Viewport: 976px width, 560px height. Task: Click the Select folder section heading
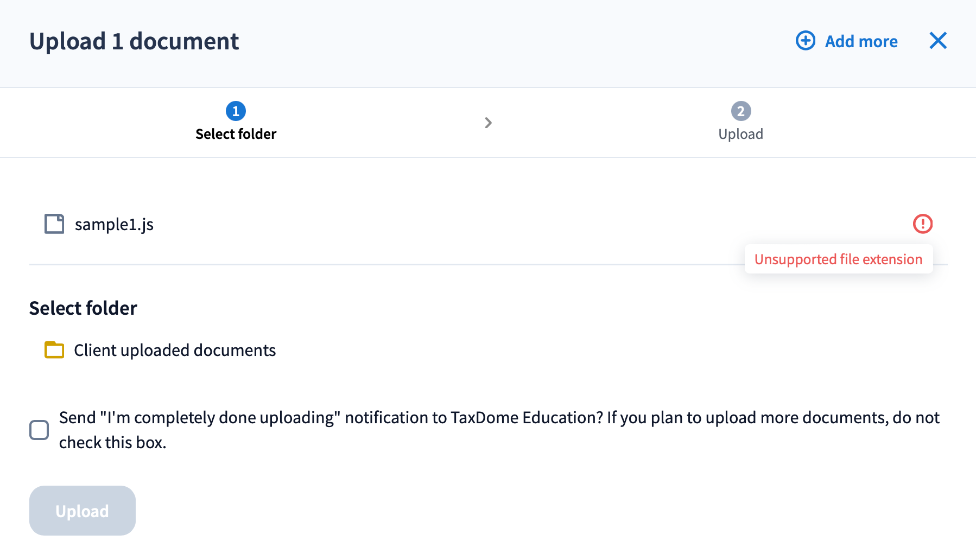tap(83, 308)
